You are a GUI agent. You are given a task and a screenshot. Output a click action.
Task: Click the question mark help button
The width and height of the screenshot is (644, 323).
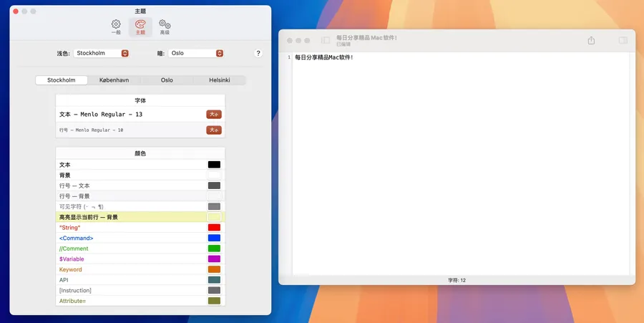pyautogui.click(x=258, y=53)
